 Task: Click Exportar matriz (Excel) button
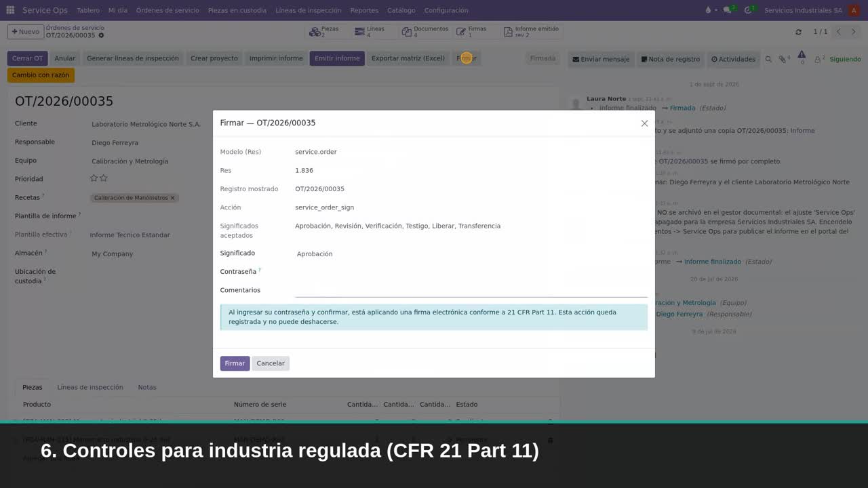click(x=408, y=58)
